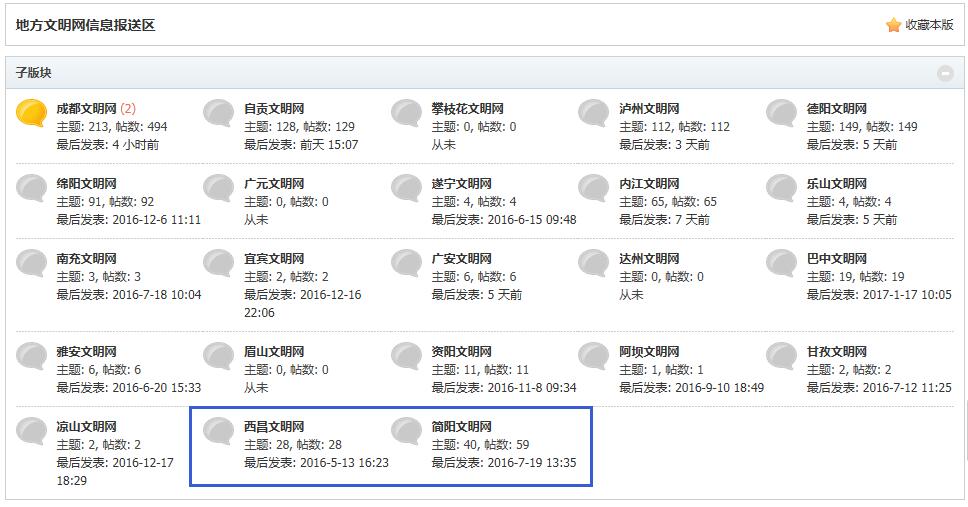
Task: Click the forum icon next to 西昌文明网
Action: click(x=219, y=430)
